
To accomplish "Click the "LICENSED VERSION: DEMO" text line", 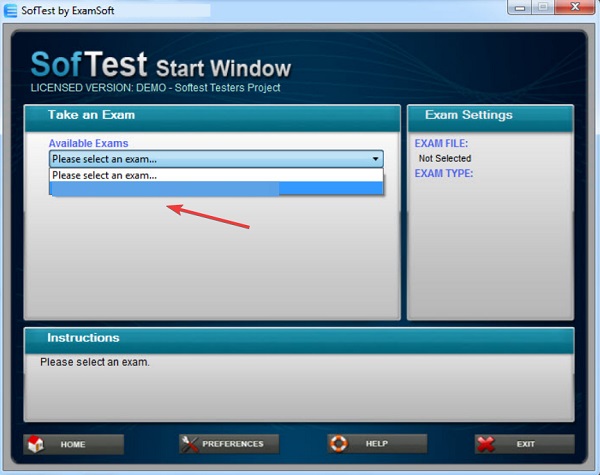I will [155, 88].
